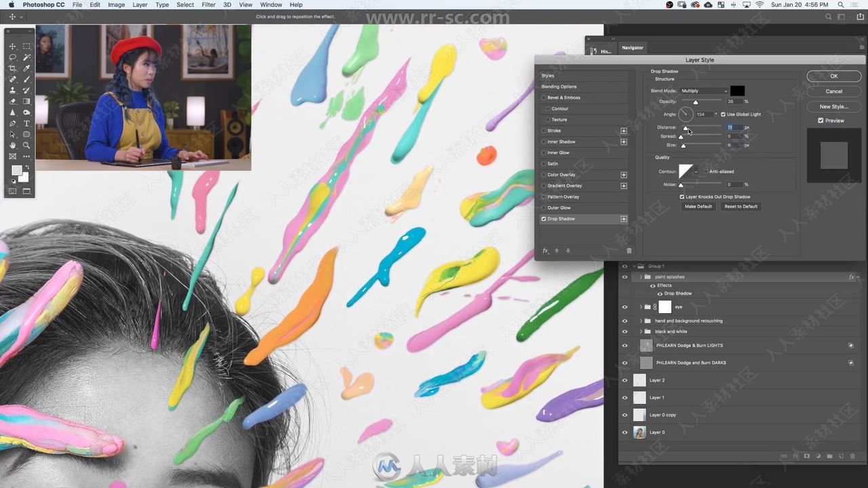This screenshot has height=488, width=868.
Task: Open the Layer menu
Action: (x=140, y=5)
